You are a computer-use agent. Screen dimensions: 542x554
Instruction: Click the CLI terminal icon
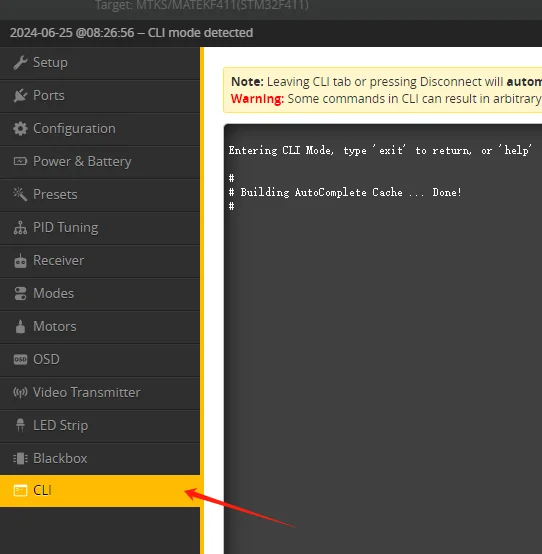20,491
